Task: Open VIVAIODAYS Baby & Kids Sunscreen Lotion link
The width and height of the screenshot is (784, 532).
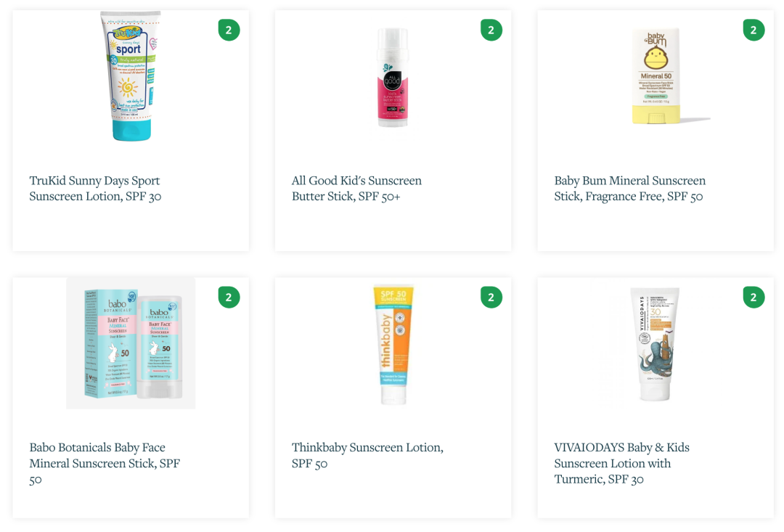Action: click(621, 463)
